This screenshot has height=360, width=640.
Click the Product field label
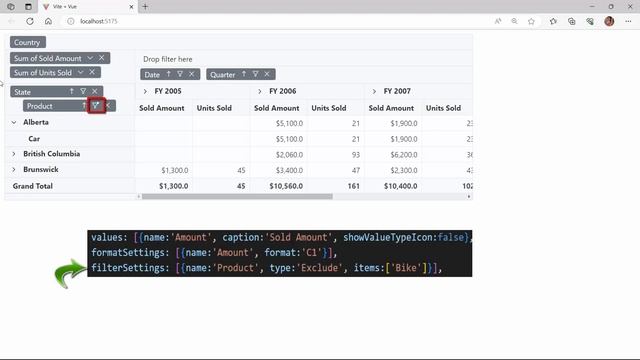(x=40, y=106)
